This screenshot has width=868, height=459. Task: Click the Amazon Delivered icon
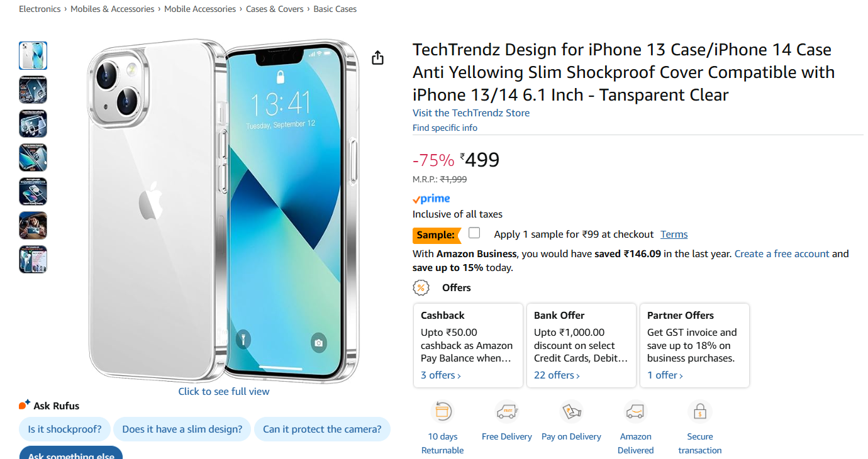(x=635, y=412)
